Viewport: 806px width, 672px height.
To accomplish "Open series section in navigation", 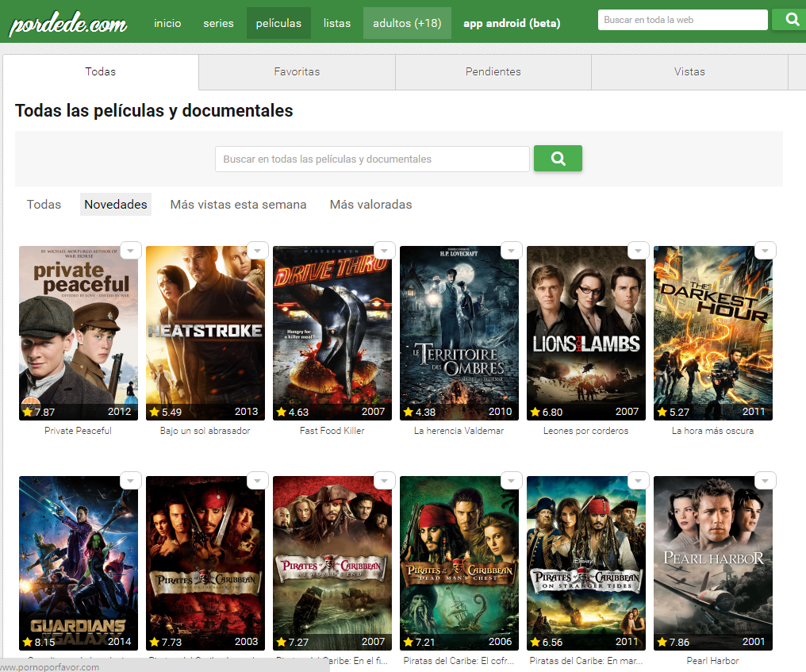I will (218, 23).
